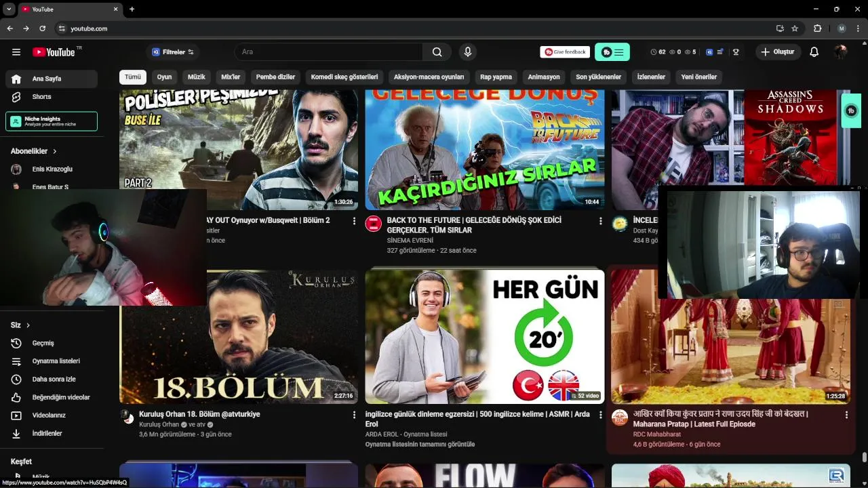Select the Pembe diziler filter chip

275,77
